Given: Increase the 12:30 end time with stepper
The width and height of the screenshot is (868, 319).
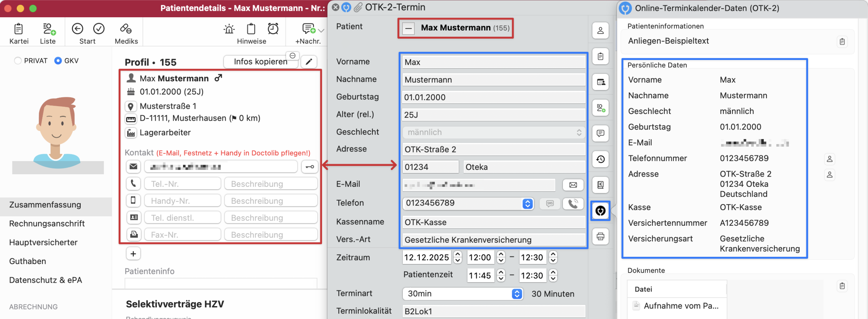Looking at the screenshot, I should [x=553, y=255].
